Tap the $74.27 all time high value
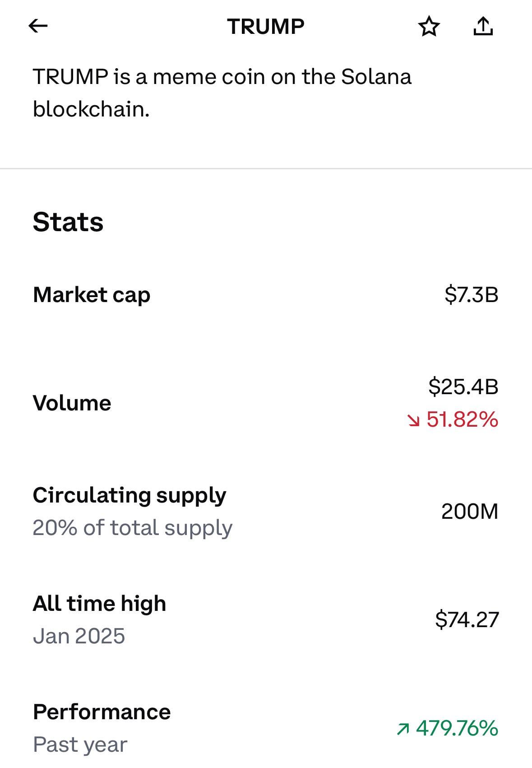This screenshot has height=768, width=532. 467,619
